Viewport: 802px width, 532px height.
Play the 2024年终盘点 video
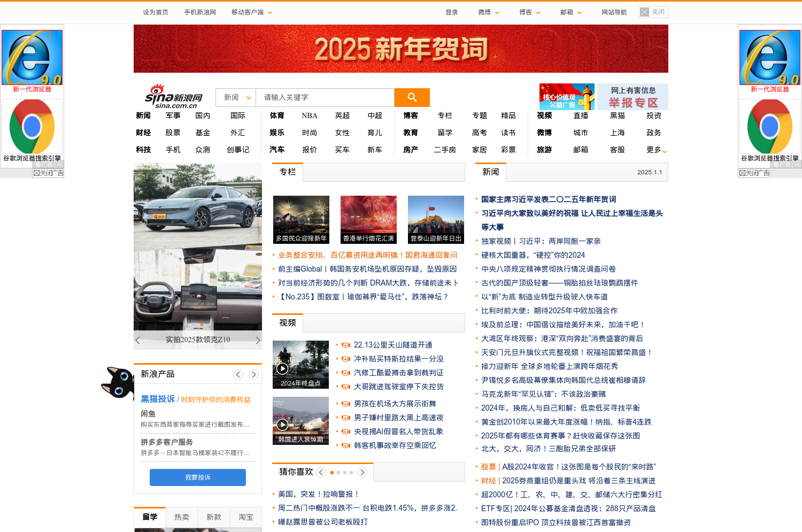[x=282, y=368]
